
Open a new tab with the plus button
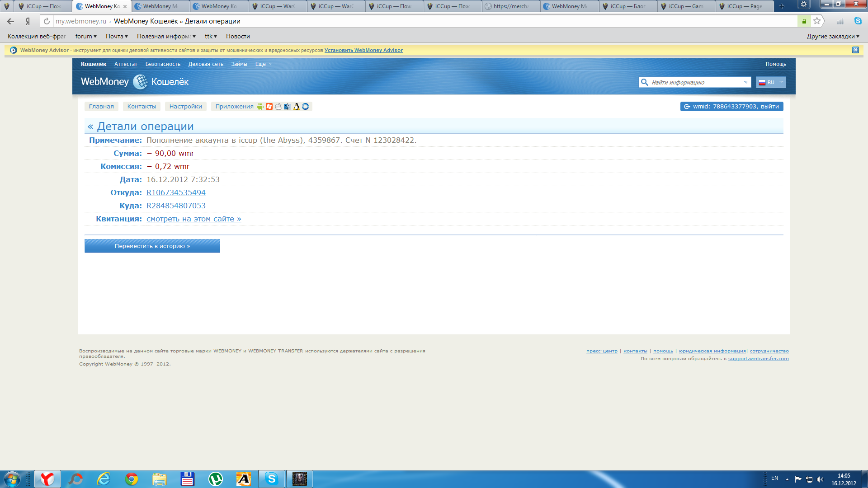coord(782,6)
